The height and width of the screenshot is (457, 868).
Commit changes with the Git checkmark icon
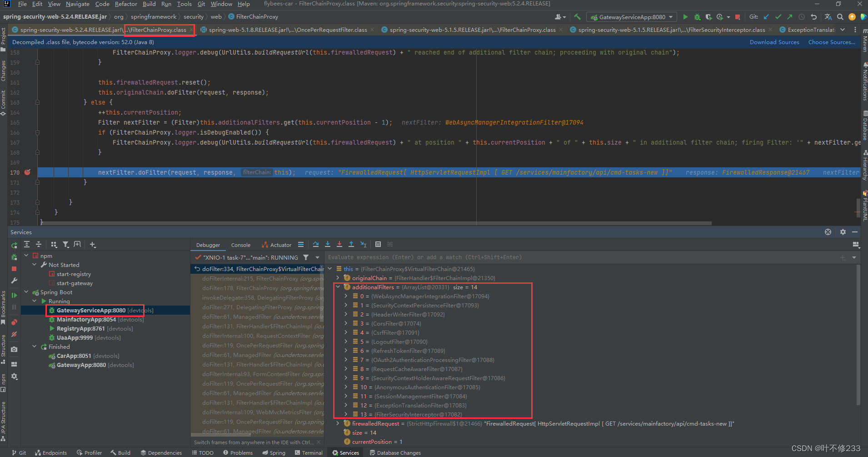(x=778, y=17)
